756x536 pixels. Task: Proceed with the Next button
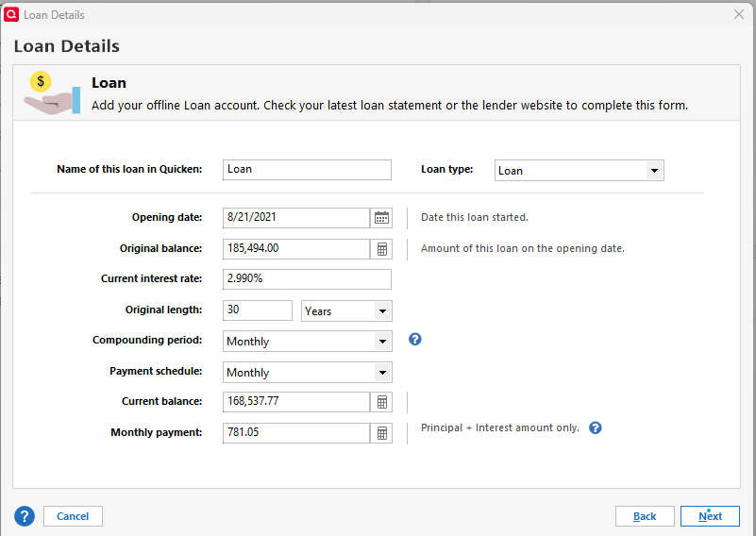tap(710, 516)
